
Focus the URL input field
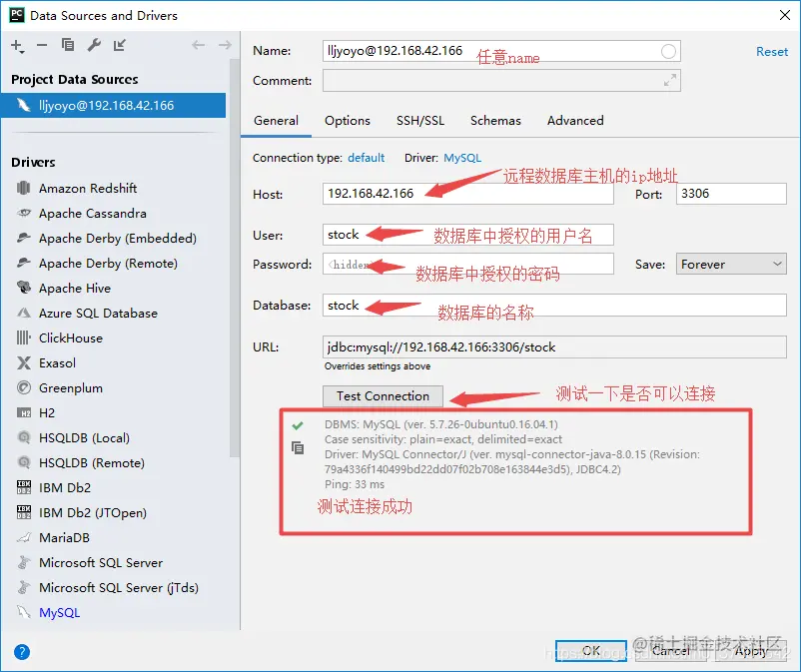point(554,346)
